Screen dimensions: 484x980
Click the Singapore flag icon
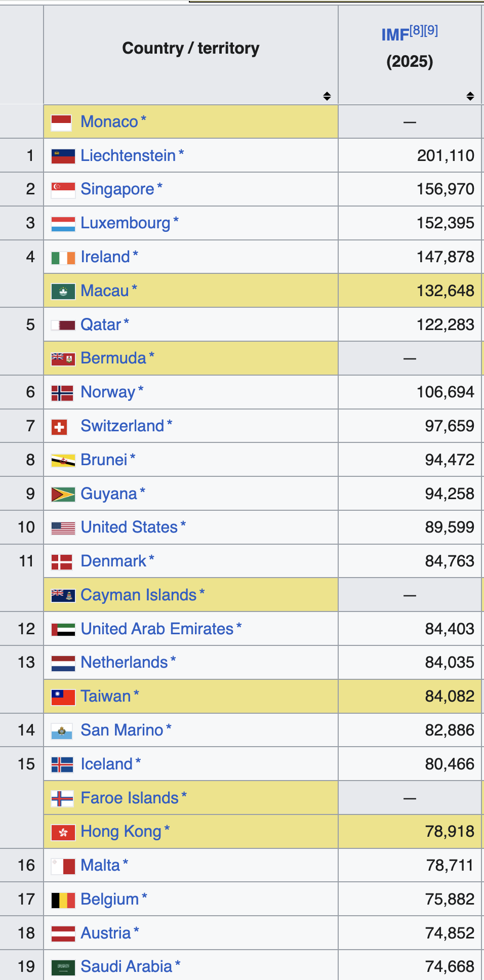(x=63, y=190)
